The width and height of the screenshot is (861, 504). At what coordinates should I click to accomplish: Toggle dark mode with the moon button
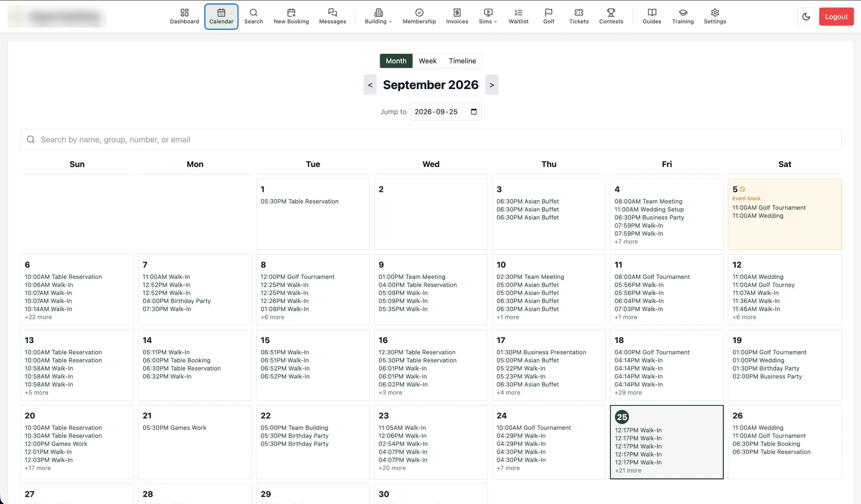click(806, 17)
